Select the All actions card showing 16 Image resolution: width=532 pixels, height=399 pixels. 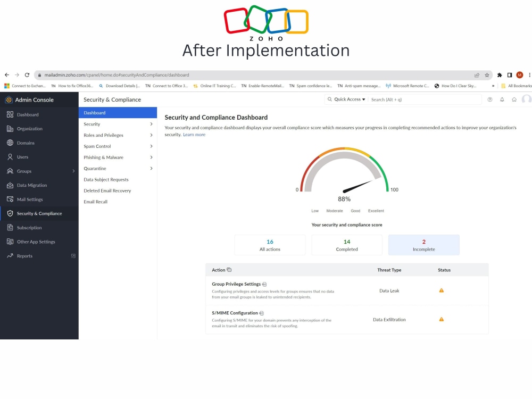point(270,245)
